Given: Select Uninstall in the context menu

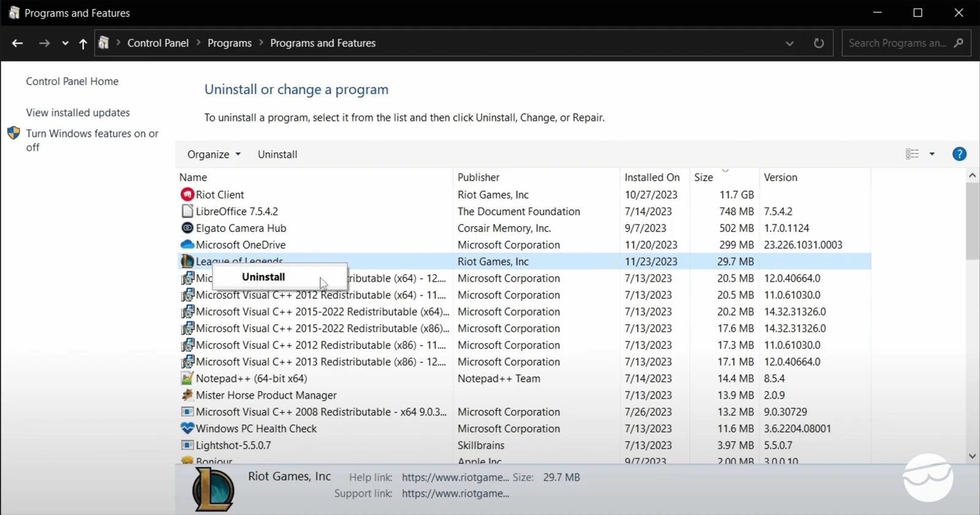Looking at the screenshot, I should point(280,277).
